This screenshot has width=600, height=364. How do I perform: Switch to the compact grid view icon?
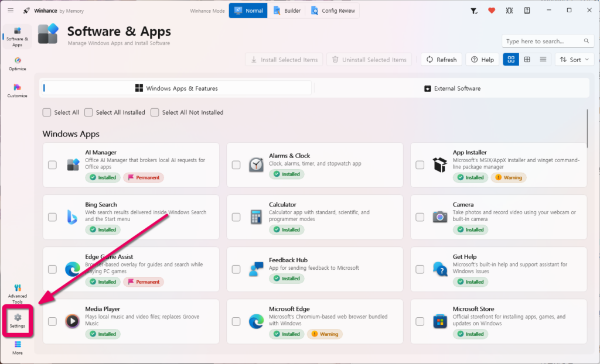point(527,59)
